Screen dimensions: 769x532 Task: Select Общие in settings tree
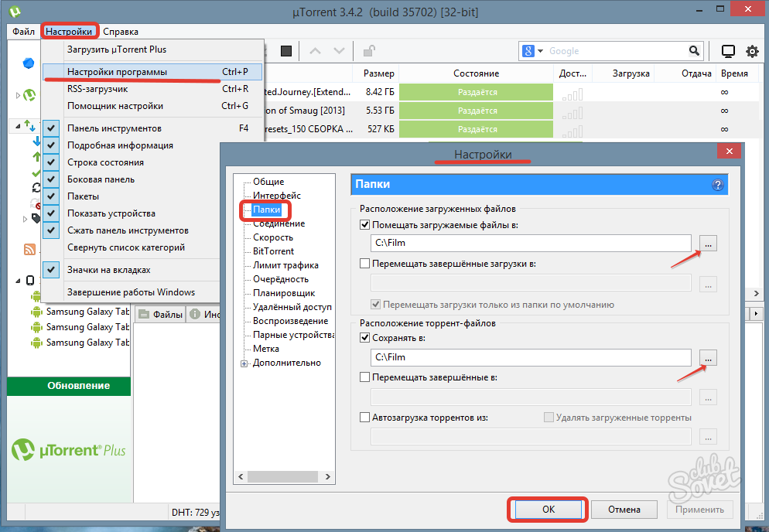pyautogui.click(x=268, y=182)
